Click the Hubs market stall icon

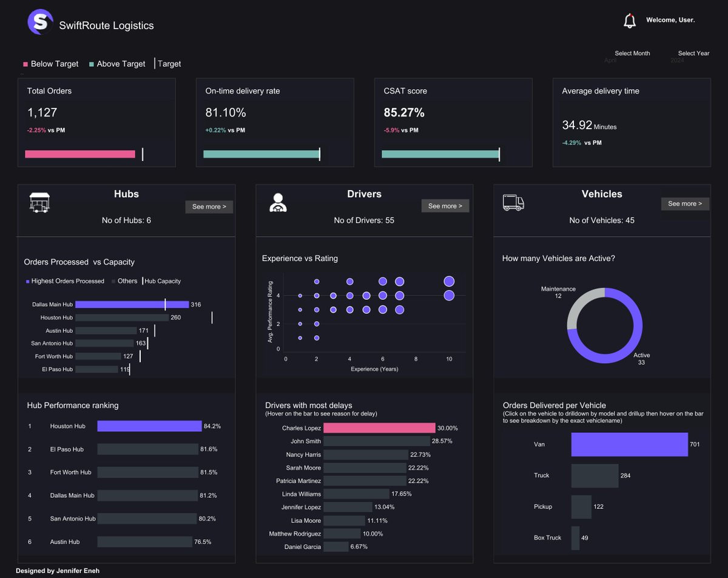[x=39, y=203]
